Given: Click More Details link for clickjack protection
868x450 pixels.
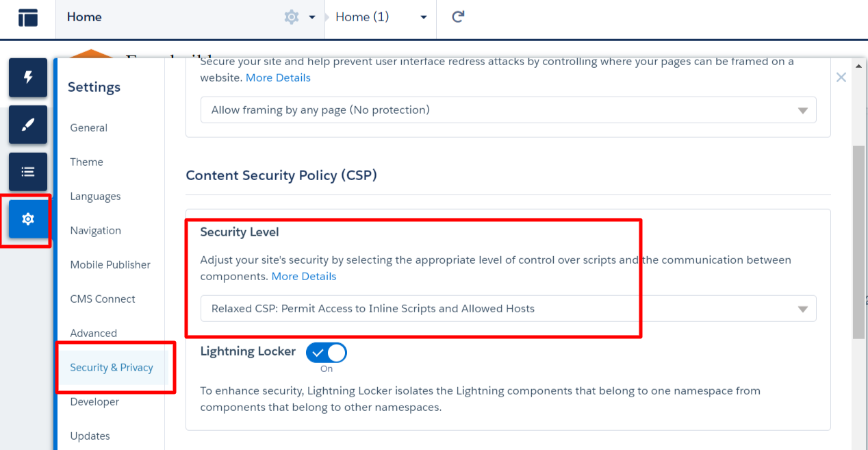Looking at the screenshot, I should coord(278,78).
